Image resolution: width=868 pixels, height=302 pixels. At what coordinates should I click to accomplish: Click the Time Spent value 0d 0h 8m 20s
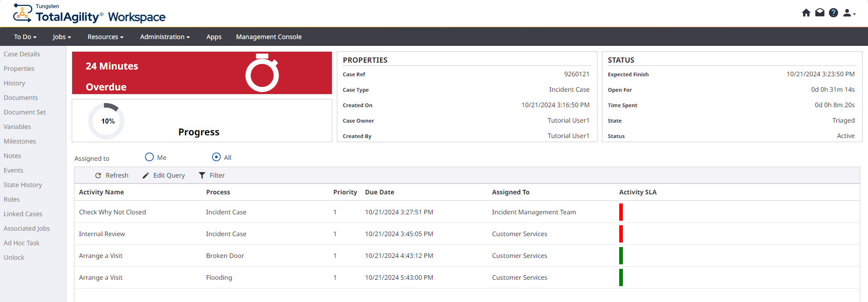click(835, 105)
